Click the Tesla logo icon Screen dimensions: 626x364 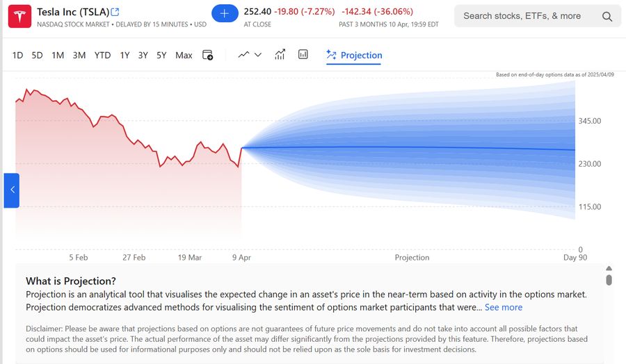point(19,16)
